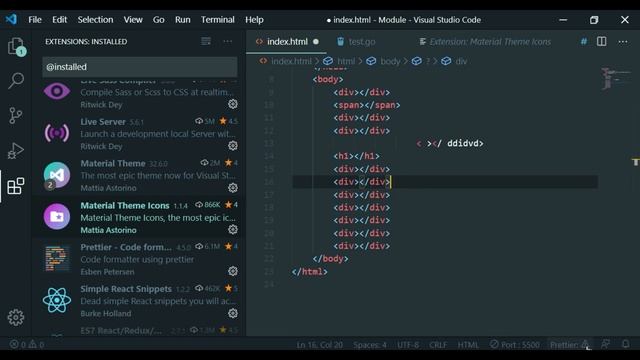Click the ? element in the breadcrumb
This screenshot has width=640, height=360.
point(428,61)
